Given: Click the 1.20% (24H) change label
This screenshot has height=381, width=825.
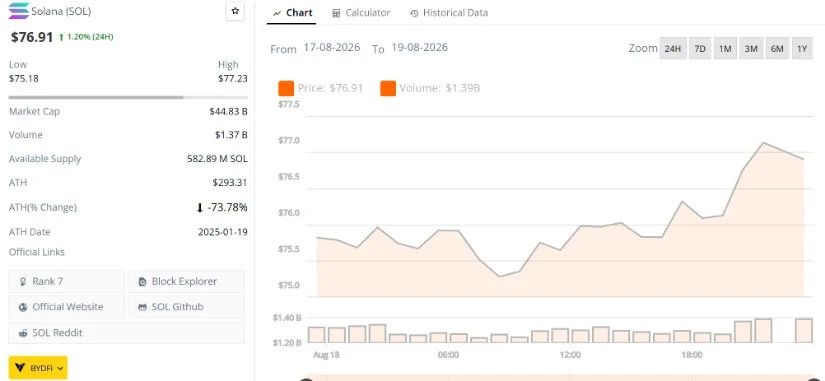Looking at the screenshot, I should (x=86, y=37).
